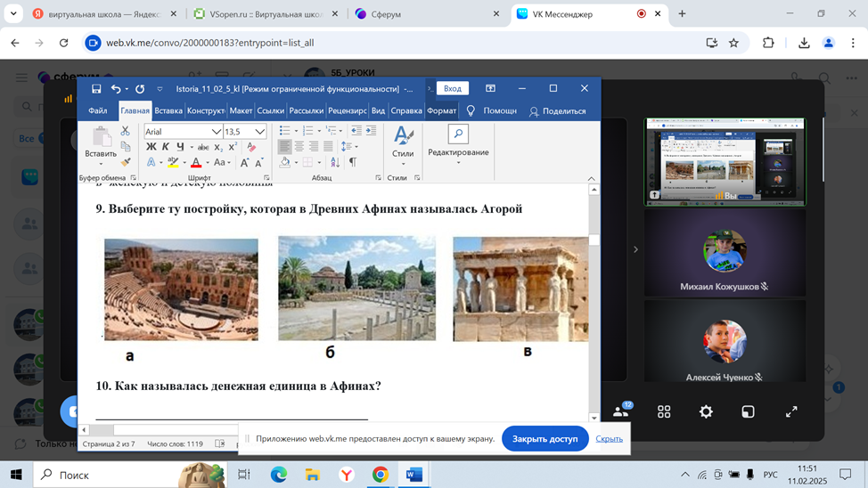Image resolution: width=868 pixels, height=488 pixels.
Task: Cut selection with the scissors icon
Action: [125, 131]
